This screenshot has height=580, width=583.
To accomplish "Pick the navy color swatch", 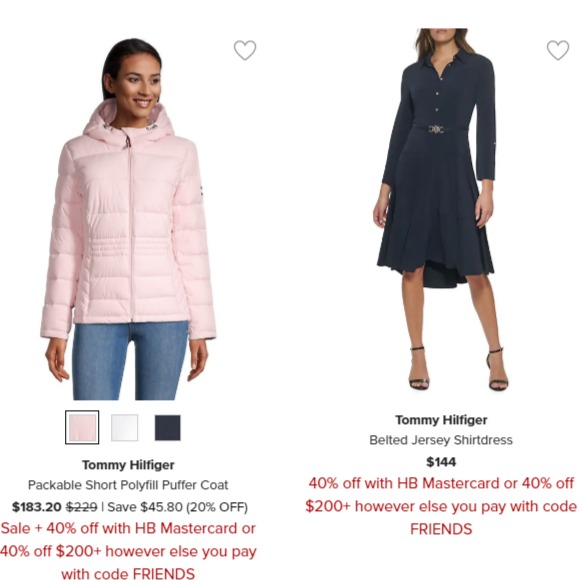I will pyautogui.click(x=168, y=428).
